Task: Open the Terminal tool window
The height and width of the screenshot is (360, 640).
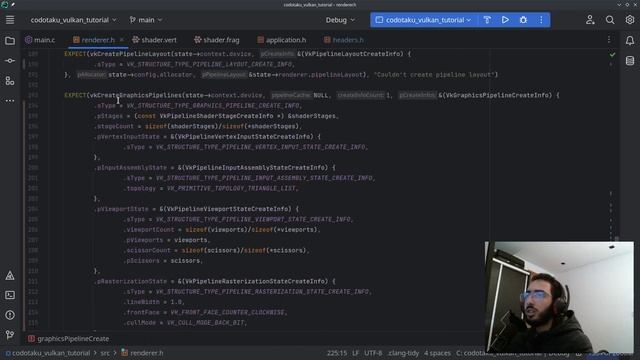Action: (x=10, y=295)
